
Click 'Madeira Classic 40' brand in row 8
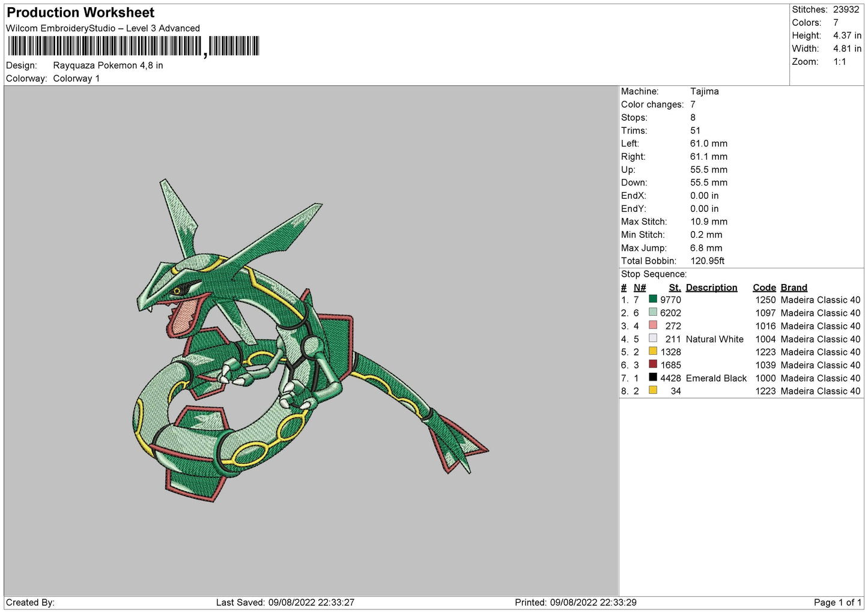click(821, 391)
